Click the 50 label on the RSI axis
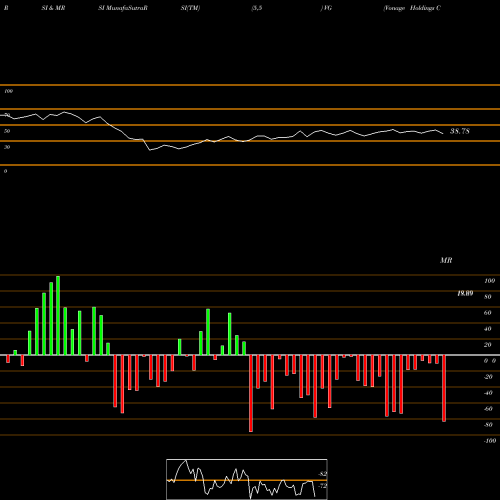500x500 pixels. (7, 131)
